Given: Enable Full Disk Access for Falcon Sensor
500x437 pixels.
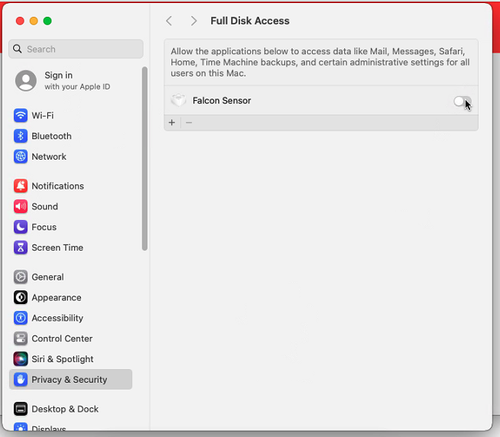Looking at the screenshot, I should [462, 101].
